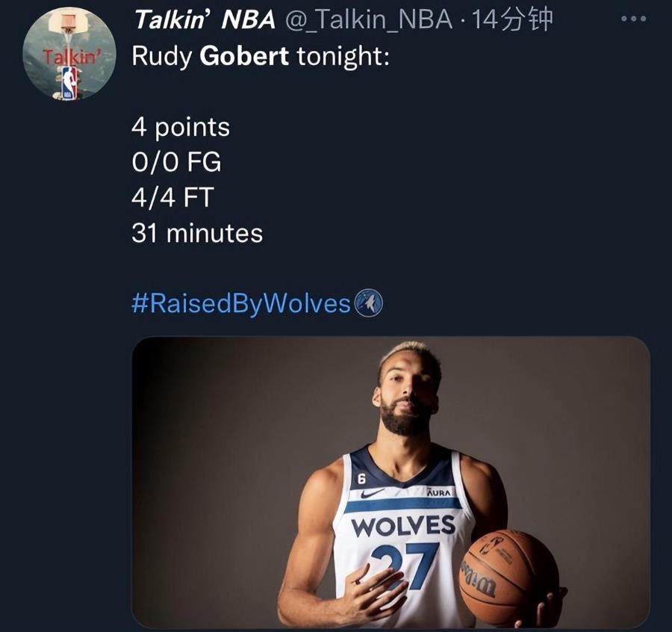Image resolution: width=672 pixels, height=632 pixels.
Task: Open the three-dot more options menu
Action: pos(633,19)
